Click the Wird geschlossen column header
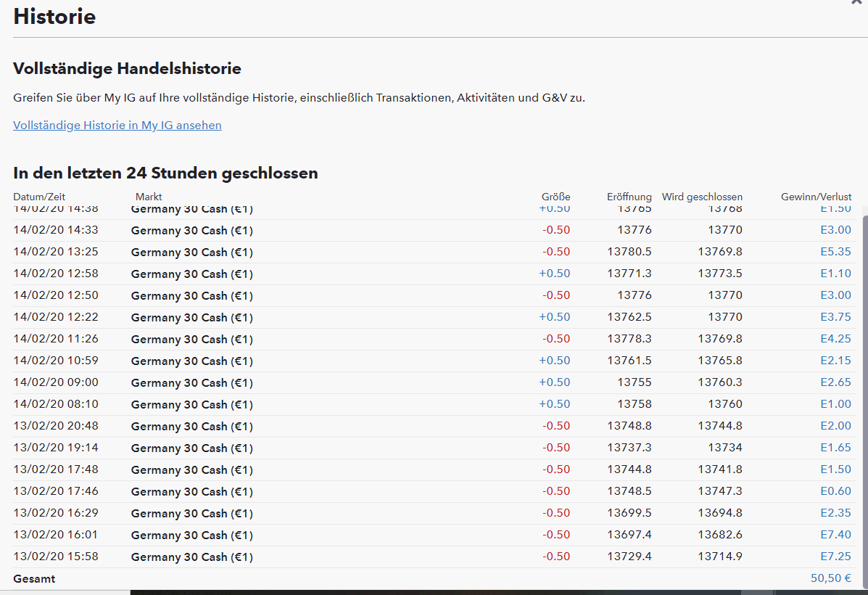Image resolution: width=868 pixels, height=595 pixels. pos(701,197)
